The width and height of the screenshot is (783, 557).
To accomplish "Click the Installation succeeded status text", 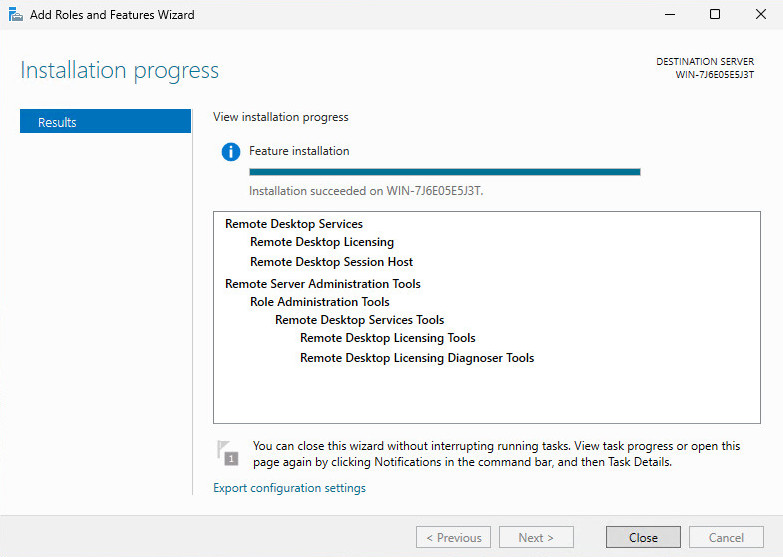I will click(x=366, y=191).
